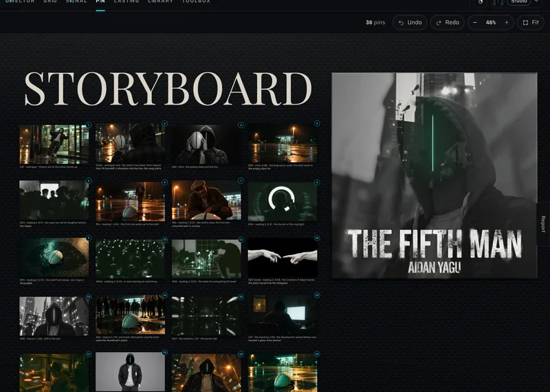Click pin badge number 2
550x392 pixels.
click(164, 124)
